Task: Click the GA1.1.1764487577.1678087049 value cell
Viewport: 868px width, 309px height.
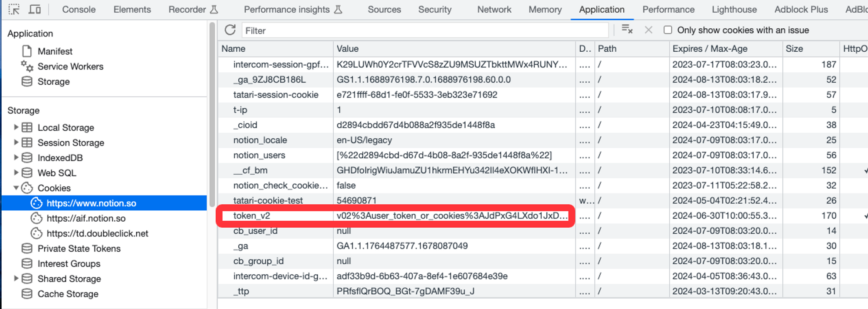Action: (x=454, y=246)
